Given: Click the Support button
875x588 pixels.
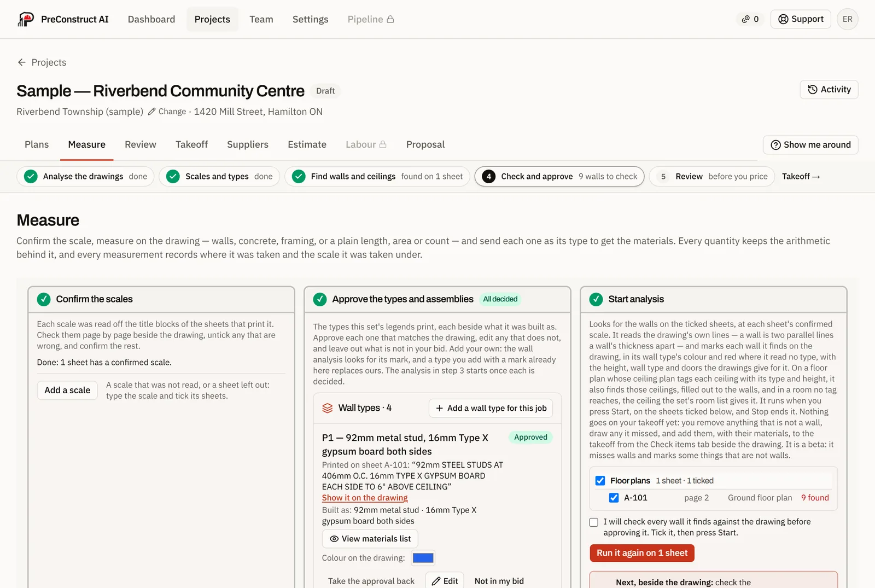Looking at the screenshot, I should pos(801,19).
